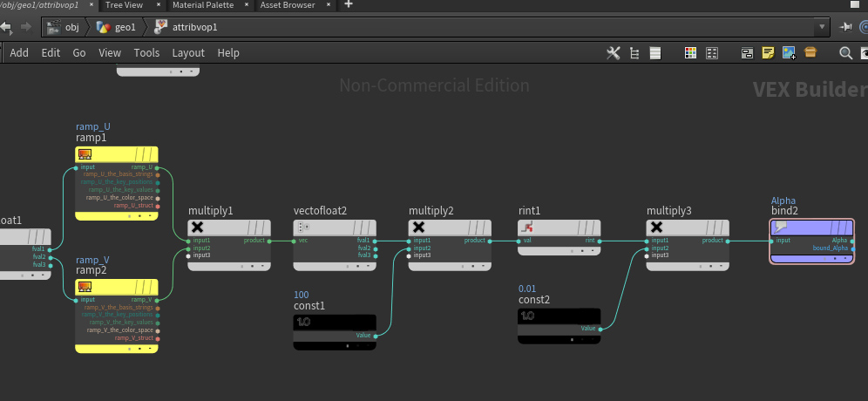Image resolution: width=868 pixels, height=401 pixels.
Task: Switch to the Tree View tab
Action: tap(124, 5)
